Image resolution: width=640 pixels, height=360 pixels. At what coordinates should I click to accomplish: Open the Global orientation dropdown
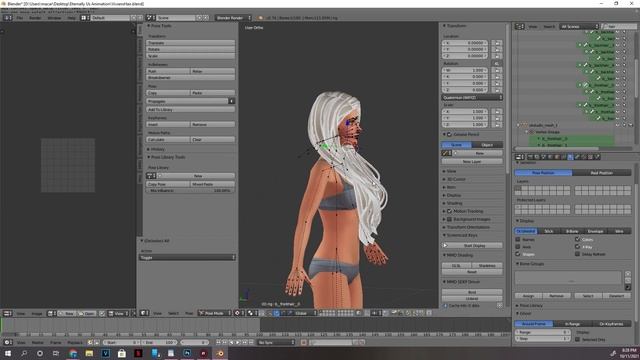[305, 313]
